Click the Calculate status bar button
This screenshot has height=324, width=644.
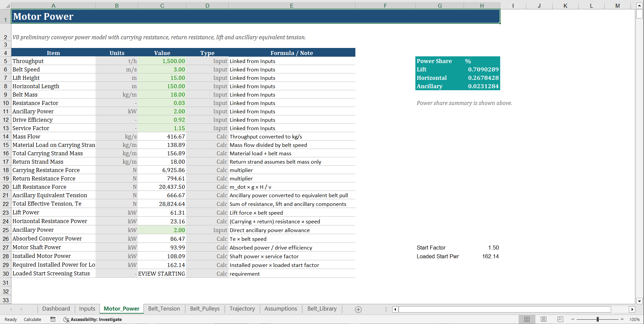click(32, 319)
